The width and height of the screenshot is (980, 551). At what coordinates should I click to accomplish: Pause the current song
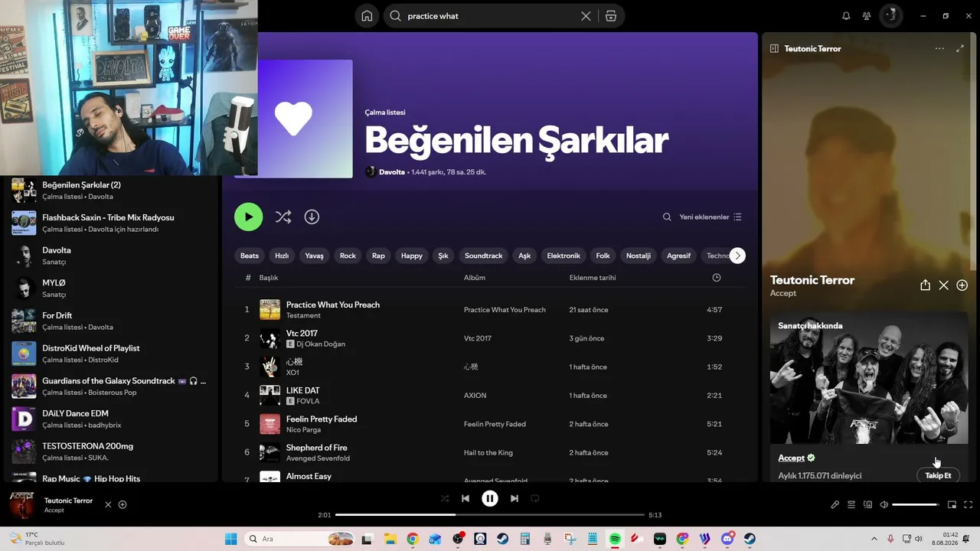490,498
